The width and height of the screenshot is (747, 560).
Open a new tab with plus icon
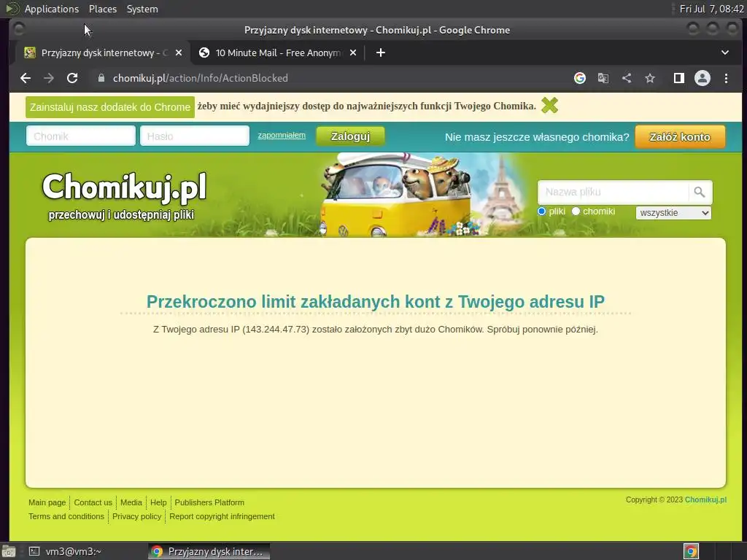click(381, 52)
